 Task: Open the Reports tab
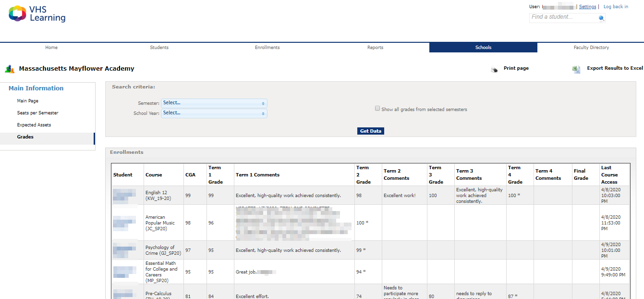pos(375,47)
